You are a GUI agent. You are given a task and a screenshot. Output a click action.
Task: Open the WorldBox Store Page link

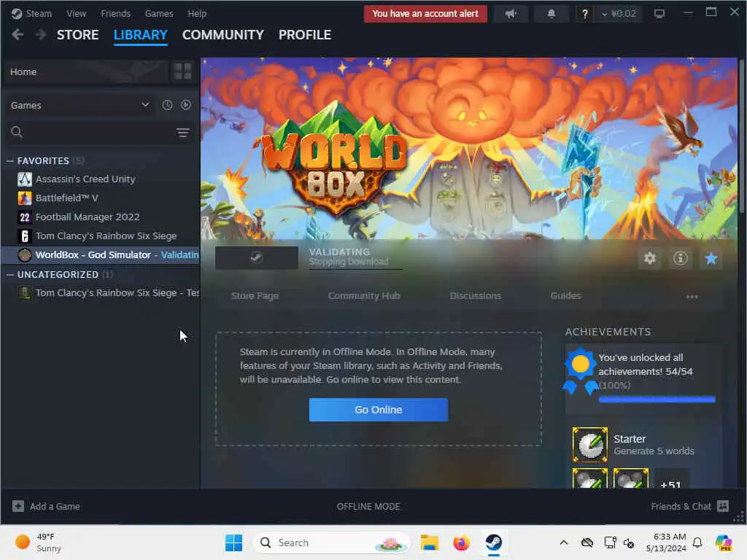pos(255,296)
